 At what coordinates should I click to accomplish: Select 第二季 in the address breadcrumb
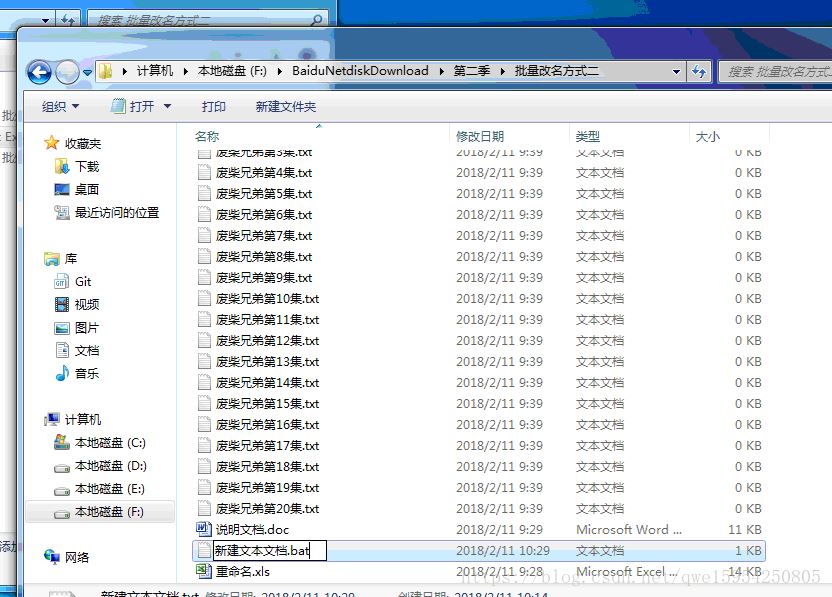point(471,71)
